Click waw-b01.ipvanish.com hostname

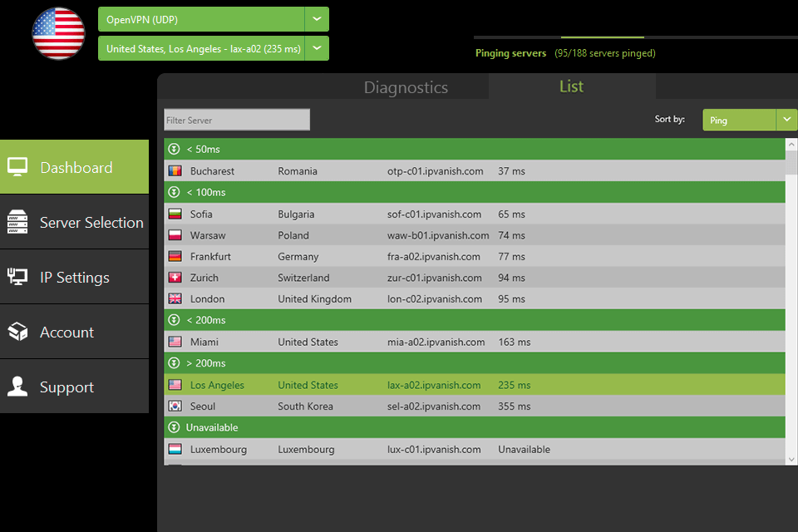(438, 235)
